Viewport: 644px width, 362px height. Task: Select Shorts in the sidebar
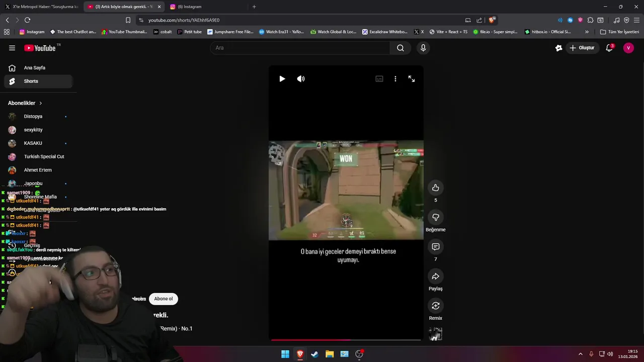click(x=38, y=81)
